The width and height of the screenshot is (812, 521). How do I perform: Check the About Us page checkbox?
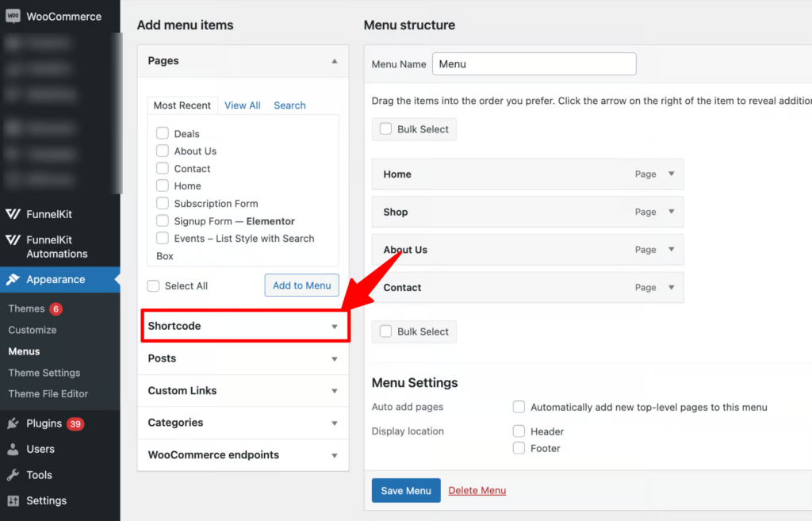pos(163,151)
